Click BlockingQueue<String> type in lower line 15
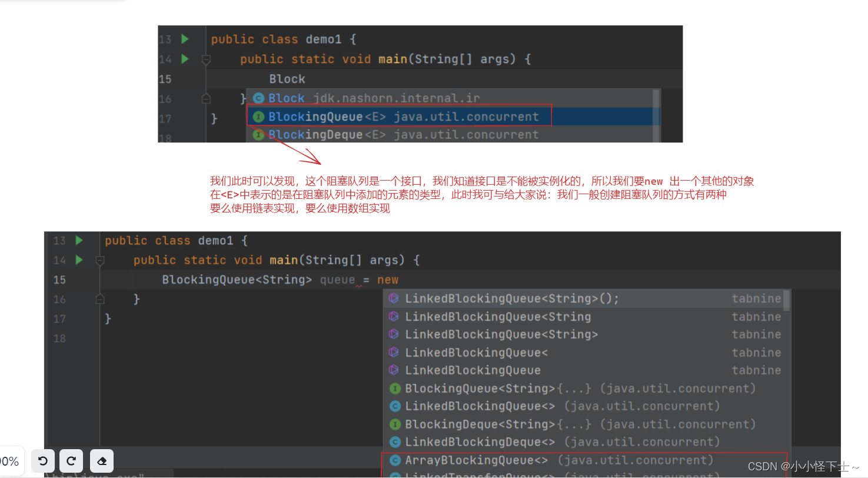The width and height of the screenshot is (868, 478). point(237,280)
